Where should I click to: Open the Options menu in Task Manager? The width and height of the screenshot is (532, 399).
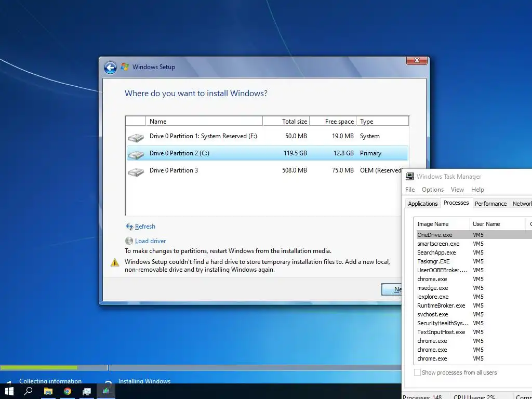(x=433, y=189)
